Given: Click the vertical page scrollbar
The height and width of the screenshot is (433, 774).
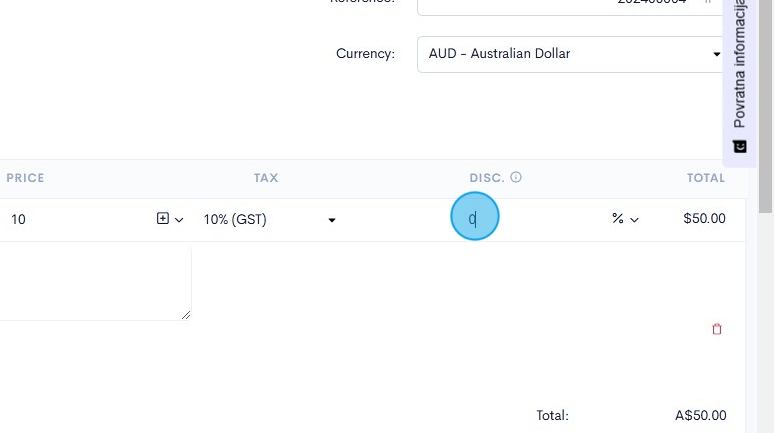Looking at the screenshot, I should pyautogui.click(x=766, y=110).
